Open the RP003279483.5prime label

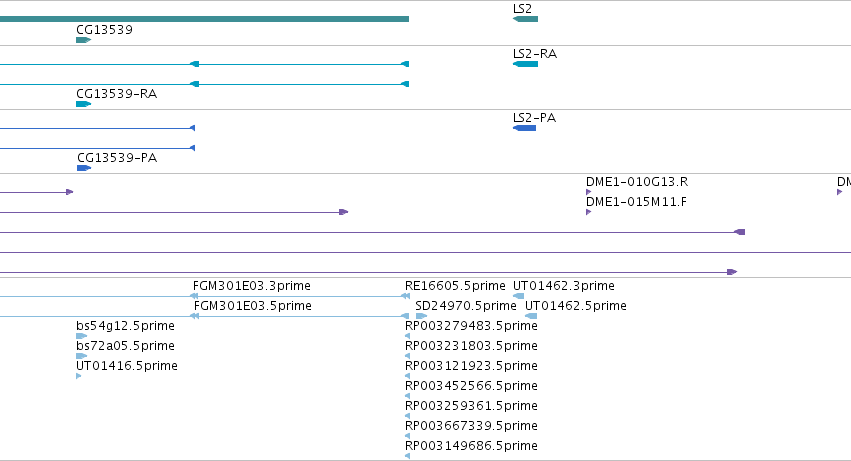tap(471, 326)
